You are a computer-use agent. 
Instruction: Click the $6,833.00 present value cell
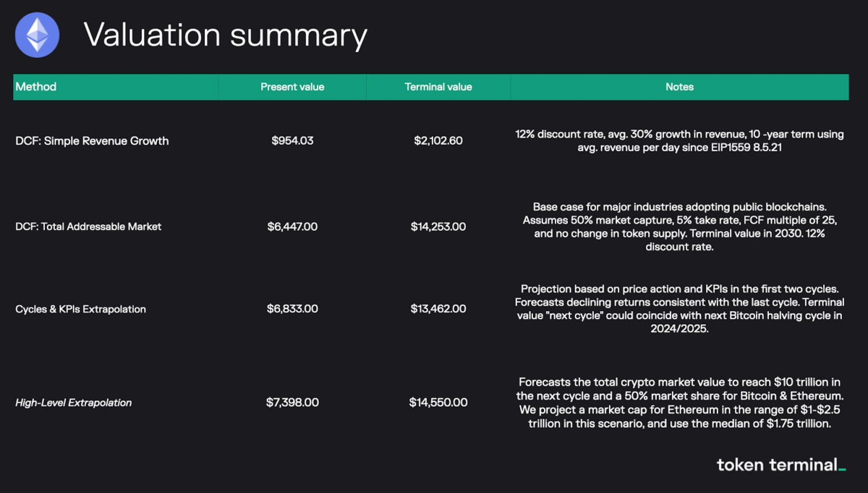click(x=292, y=309)
